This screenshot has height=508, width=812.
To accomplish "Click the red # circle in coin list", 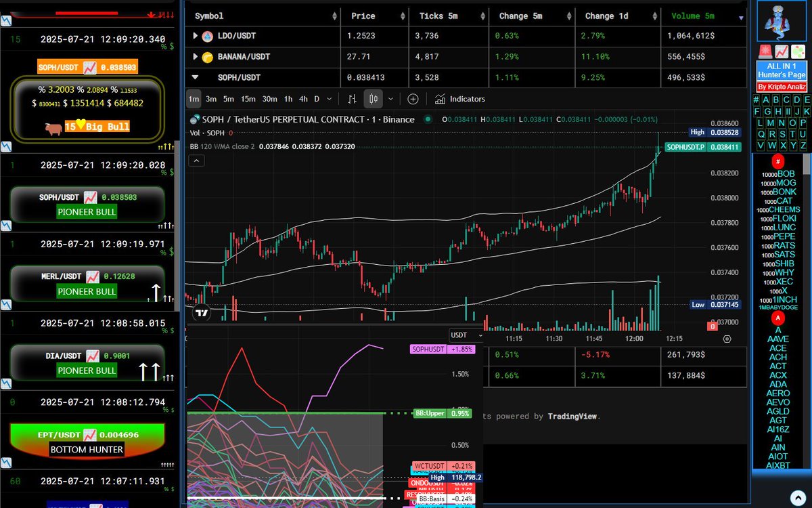I will [x=778, y=162].
